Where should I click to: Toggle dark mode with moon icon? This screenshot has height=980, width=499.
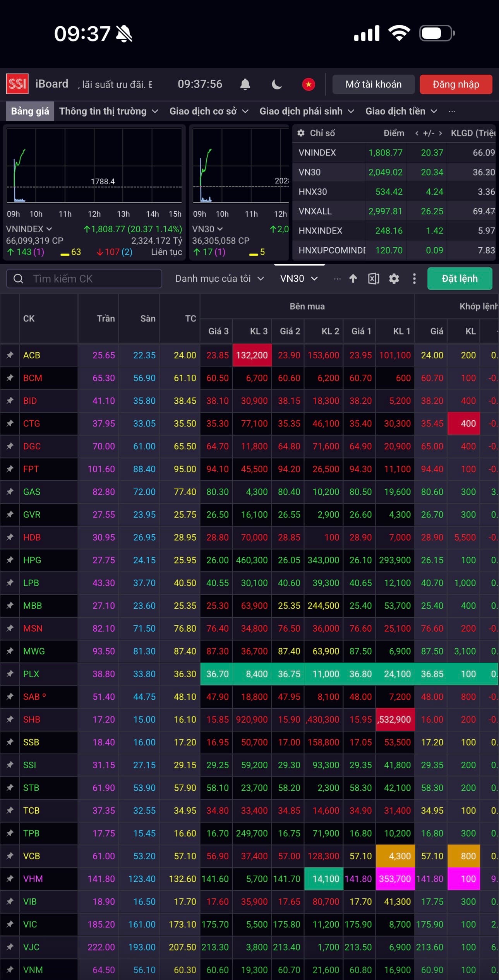coord(277,84)
